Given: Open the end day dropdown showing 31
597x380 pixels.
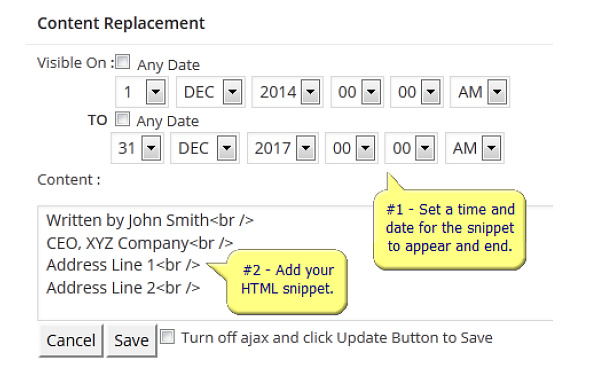Looking at the screenshot, I should point(137,148).
